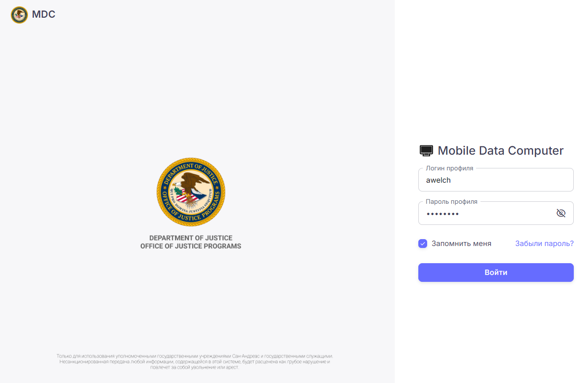Click the Mobile Data Computer heading
Image resolution: width=588 pixels, height=383 pixels.
coord(501,151)
